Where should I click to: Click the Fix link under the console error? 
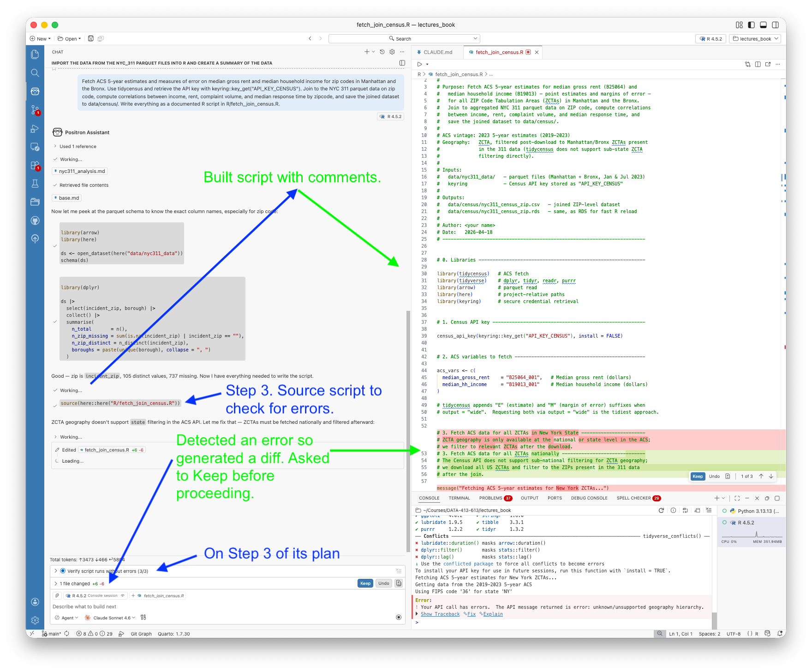pos(471,614)
